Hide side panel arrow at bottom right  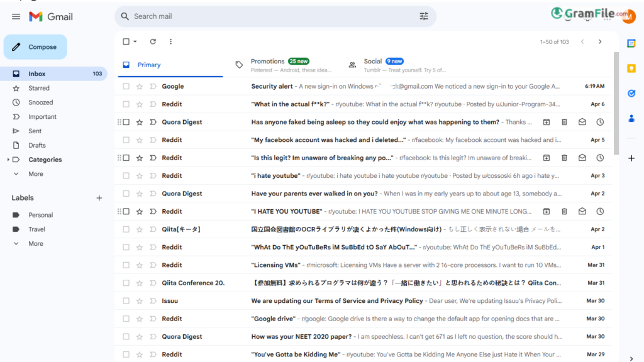(x=631, y=358)
